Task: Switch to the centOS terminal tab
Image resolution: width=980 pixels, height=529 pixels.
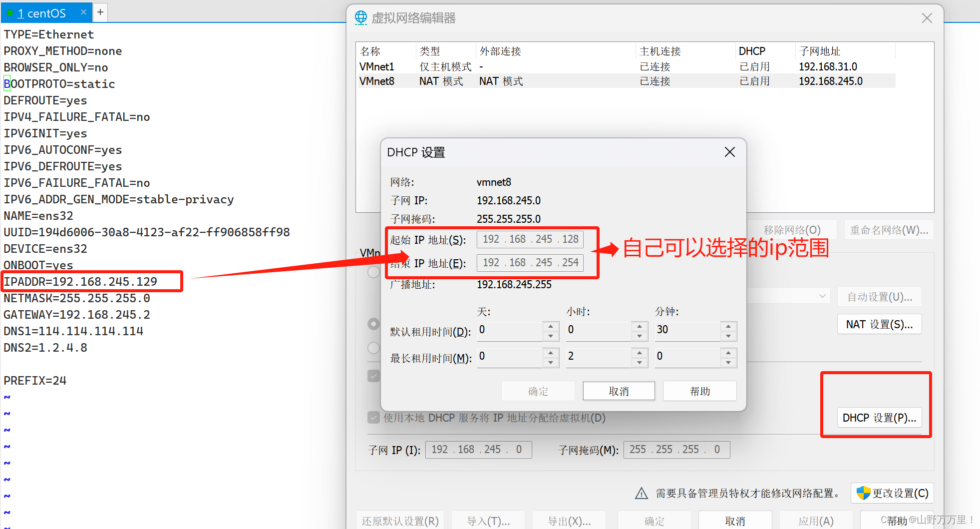Action: point(42,13)
